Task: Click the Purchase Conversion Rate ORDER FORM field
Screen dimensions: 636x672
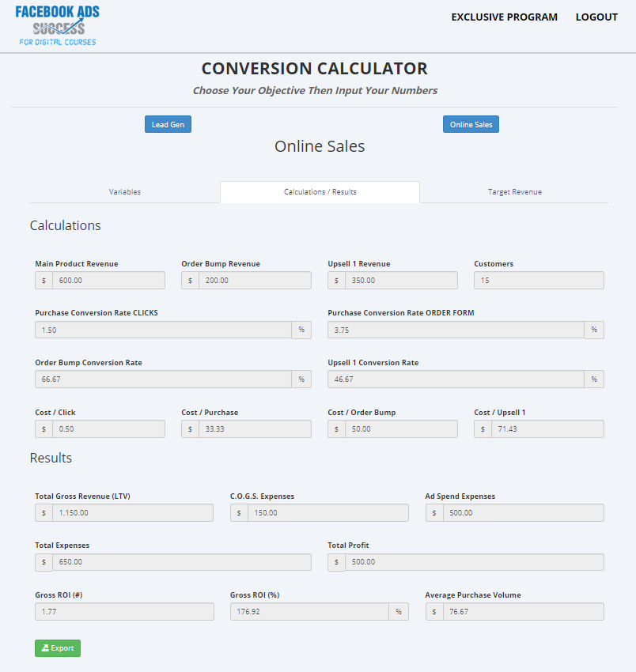Action: [456, 330]
